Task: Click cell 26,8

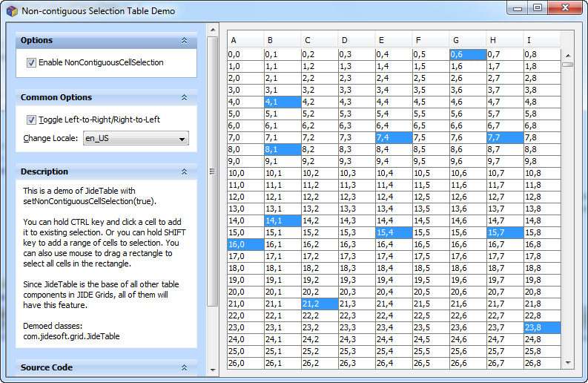Action: pos(542,364)
